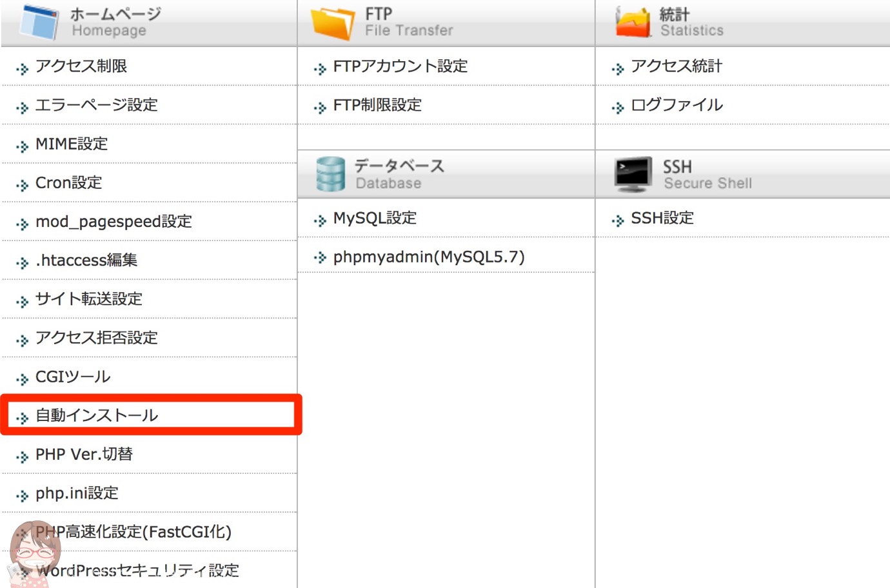
Task: Click the arrow icon beside ログファイル
Action: [x=618, y=107]
